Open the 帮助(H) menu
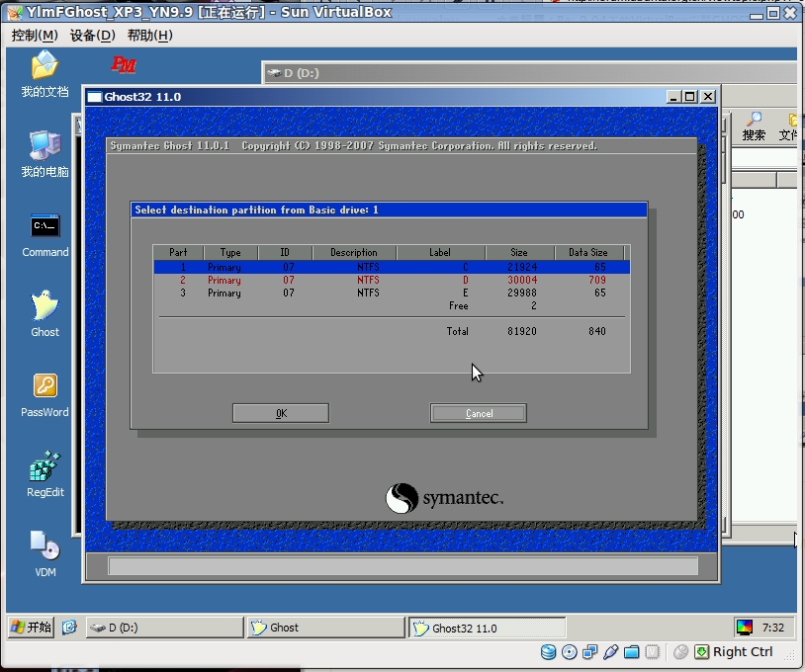 pyautogui.click(x=150, y=36)
